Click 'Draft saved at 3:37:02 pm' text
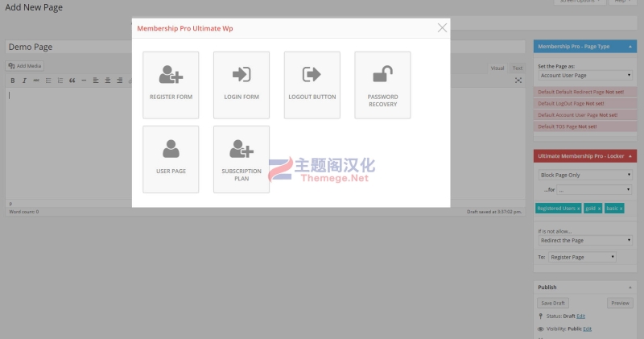Viewport: 644px width, 339px height. coord(494,212)
